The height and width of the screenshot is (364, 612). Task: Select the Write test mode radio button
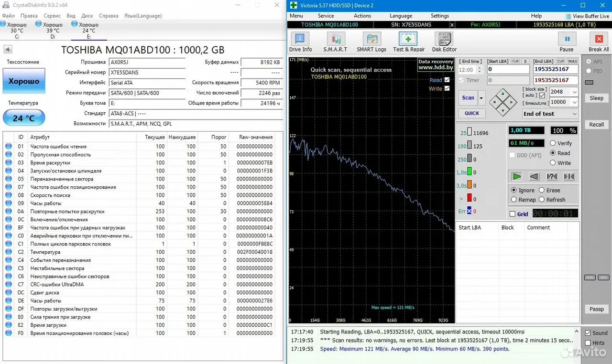[x=553, y=163]
